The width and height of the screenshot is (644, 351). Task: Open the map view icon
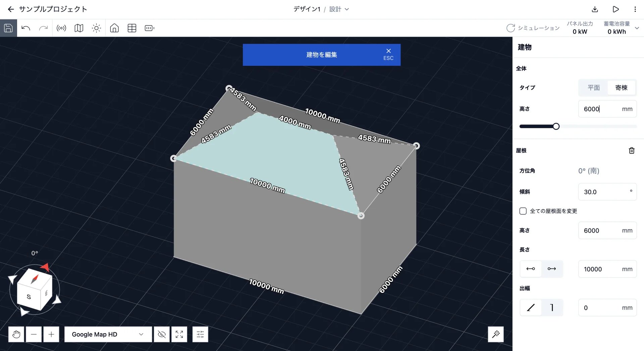point(79,28)
